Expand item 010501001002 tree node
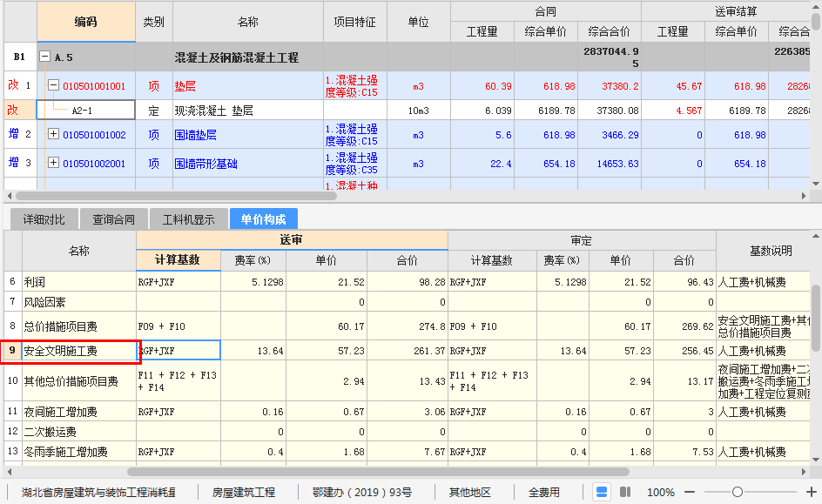Screen dimensions: 822x504 coord(53,134)
